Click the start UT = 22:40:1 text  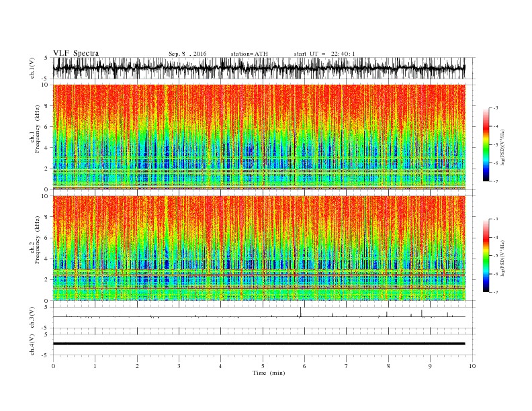coord(324,54)
